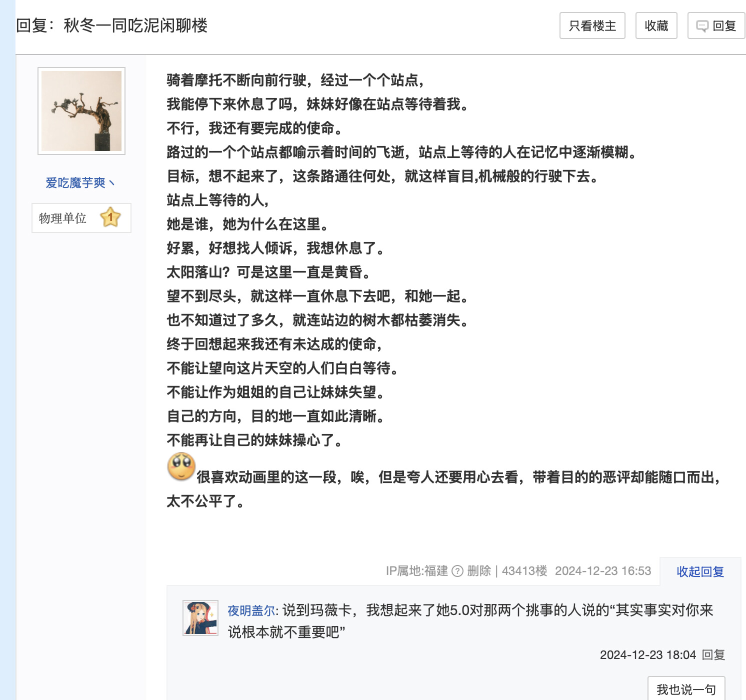Open 夜明盖尔's anime avatar
The width and height of the screenshot is (746, 700).
200,618
